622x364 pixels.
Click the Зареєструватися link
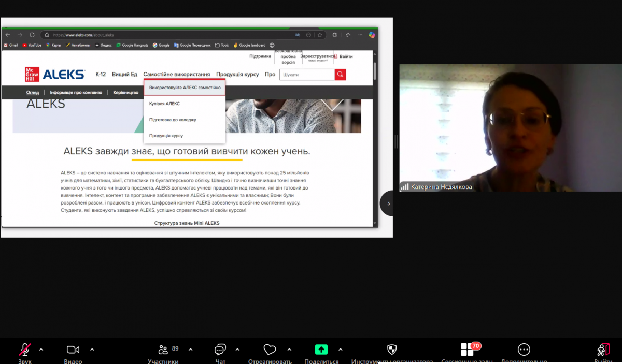pos(318,56)
